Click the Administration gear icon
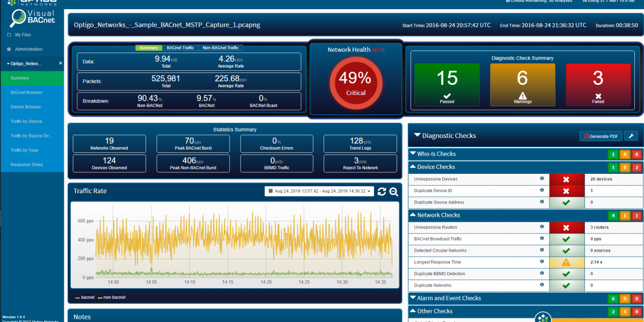The image size is (644, 322). (9, 49)
